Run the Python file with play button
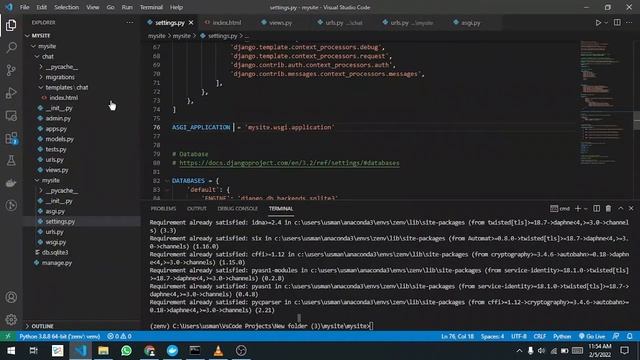Screen dimensions: 640x360 [598, 23]
